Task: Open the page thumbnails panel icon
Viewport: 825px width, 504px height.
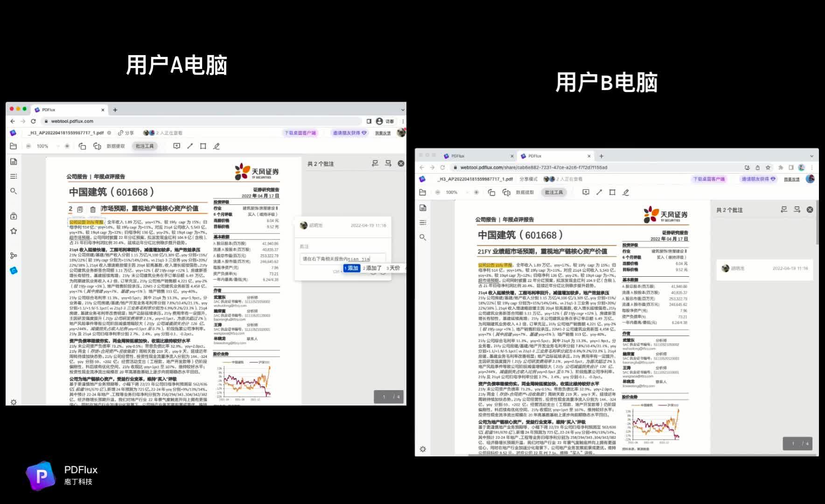Action: (x=13, y=162)
